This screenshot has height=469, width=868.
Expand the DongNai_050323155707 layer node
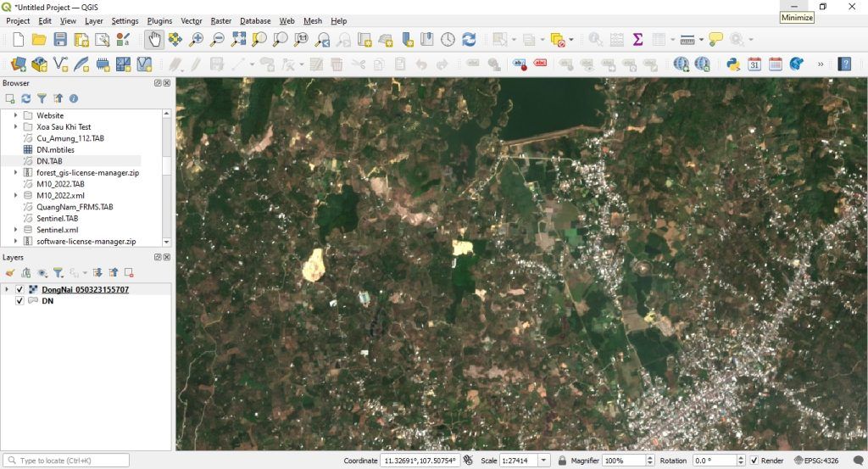coord(8,289)
